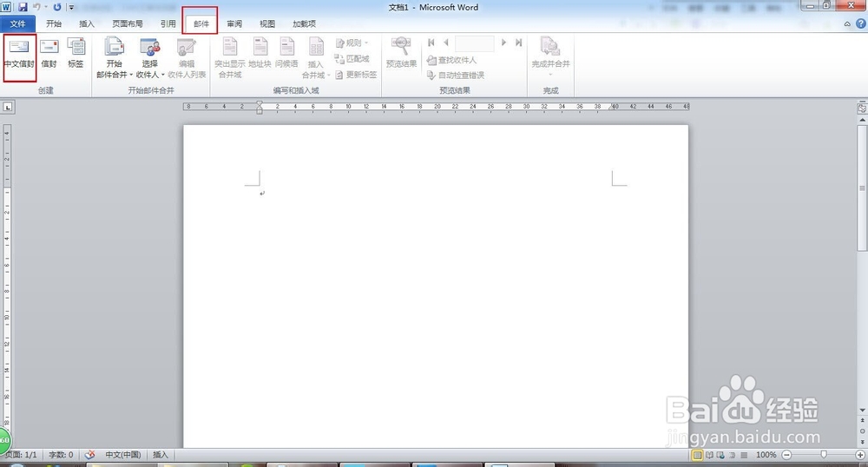Switch to the 插入 Insert tab
Viewport: 868px width, 467px height.
coord(87,23)
